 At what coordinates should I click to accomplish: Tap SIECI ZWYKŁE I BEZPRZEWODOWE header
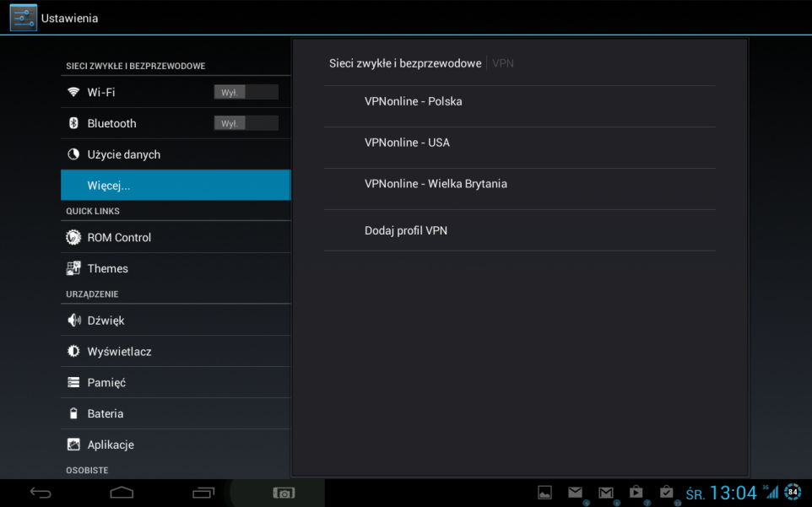point(136,66)
